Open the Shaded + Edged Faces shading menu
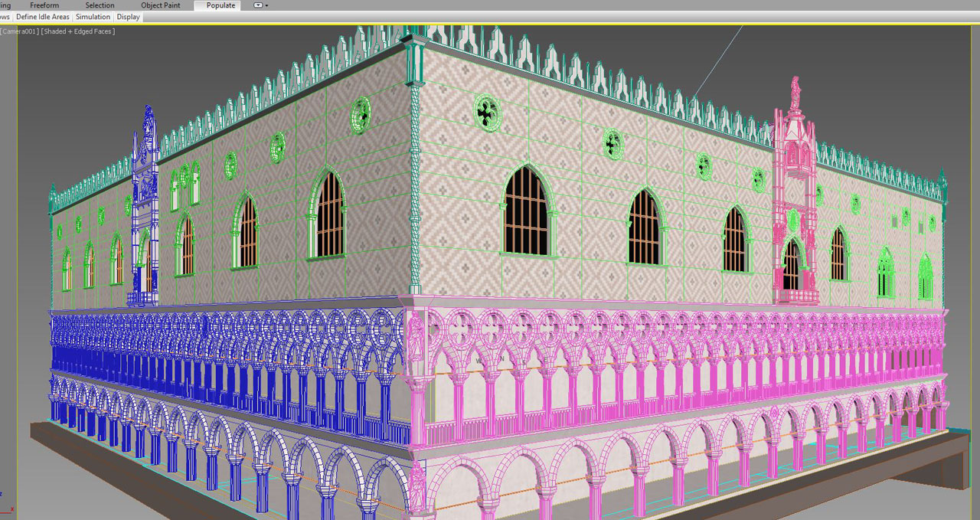The width and height of the screenshot is (980, 520). tap(78, 31)
